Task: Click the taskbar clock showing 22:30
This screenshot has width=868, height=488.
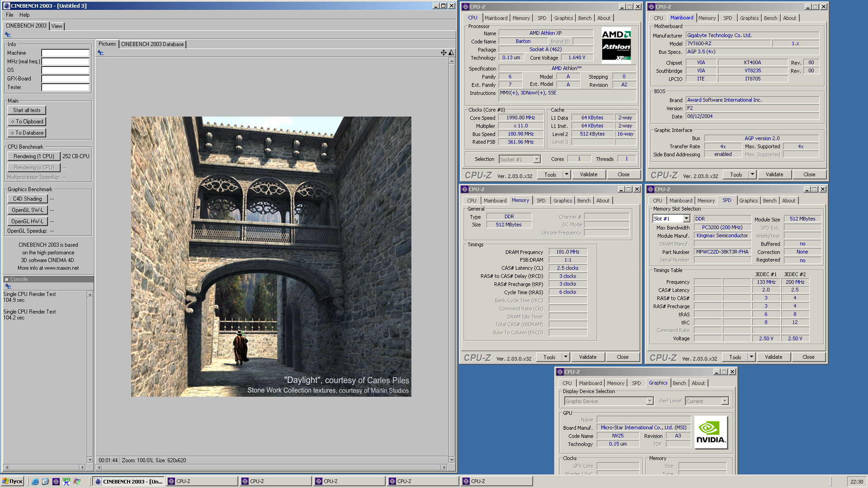Action: [x=856, y=482]
